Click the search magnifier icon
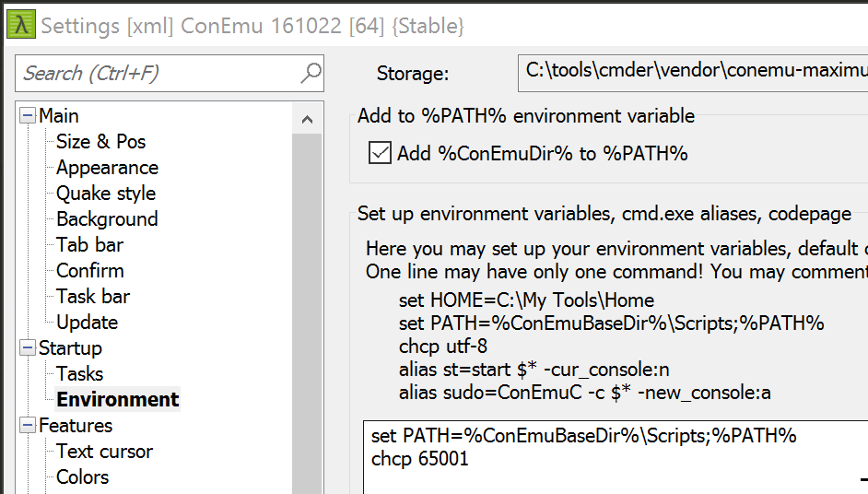 click(x=311, y=73)
